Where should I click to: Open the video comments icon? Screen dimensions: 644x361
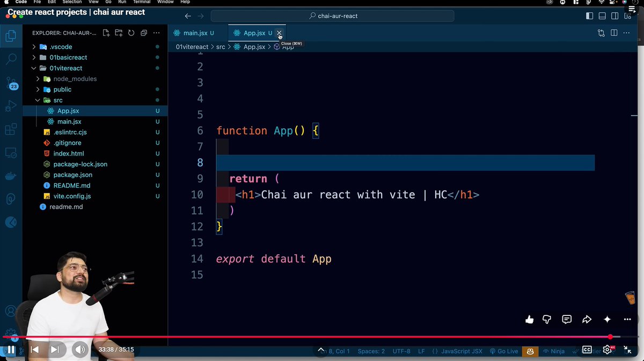click(567, 320)
